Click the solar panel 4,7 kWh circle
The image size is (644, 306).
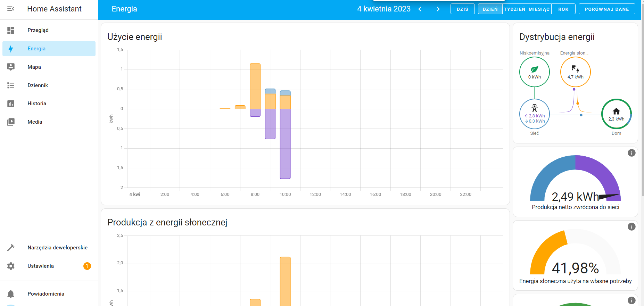[575, 72]
